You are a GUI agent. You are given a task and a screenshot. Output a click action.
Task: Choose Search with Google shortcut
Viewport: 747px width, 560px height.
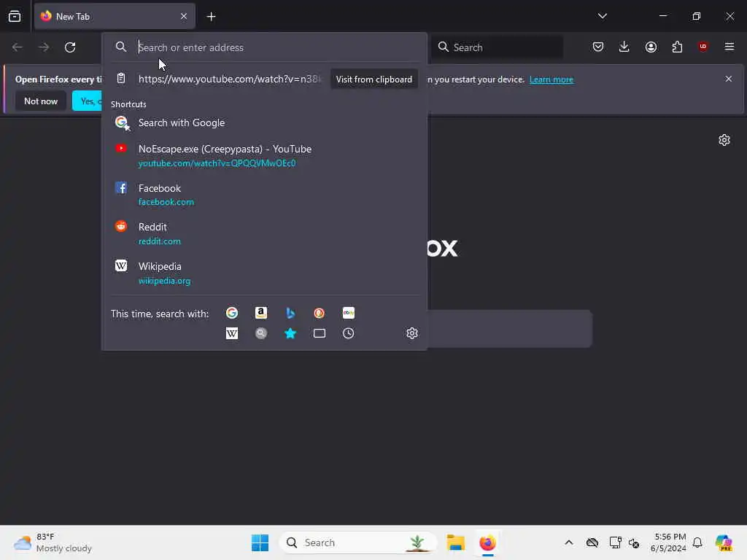[264, 122]
